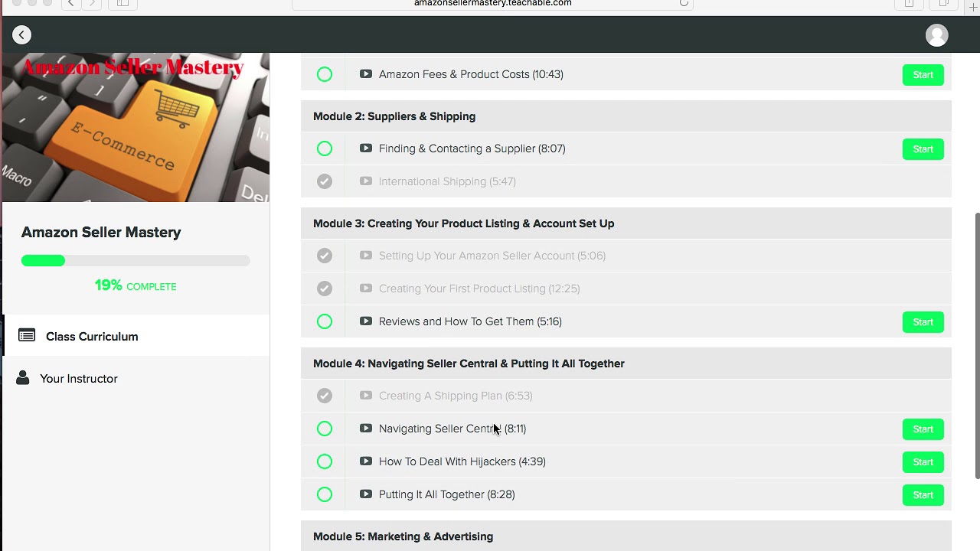Toggle completed checkmark for Setting Up Your Amazon Seller Account
This screenshot has width=980, height=551.
click(325, 256)
